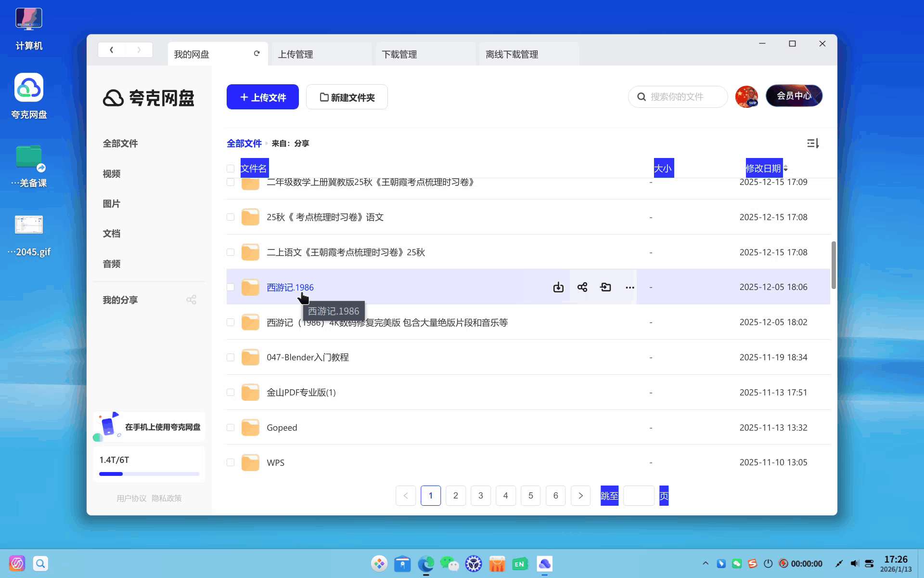
Task: Click the 新建文件夹 button
Action: [346, 97]
